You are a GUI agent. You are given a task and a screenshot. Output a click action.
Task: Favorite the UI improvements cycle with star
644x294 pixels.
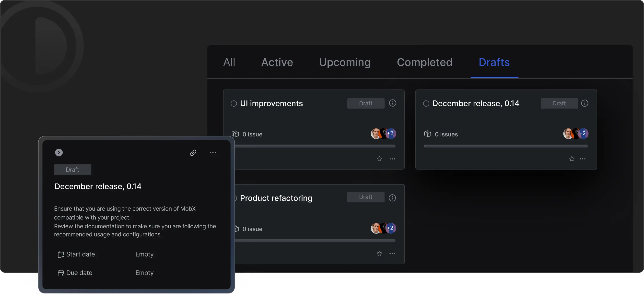pos(379,159)
